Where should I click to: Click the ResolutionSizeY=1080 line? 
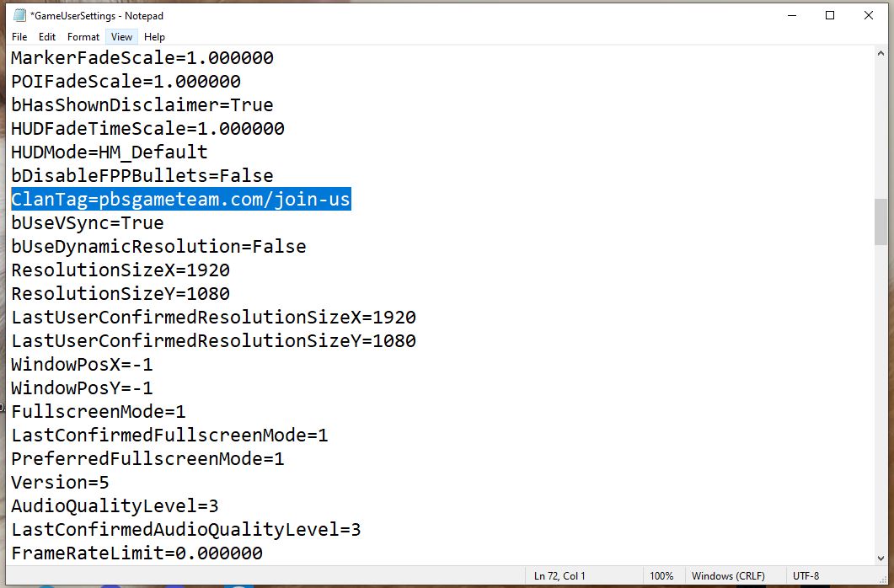click(x=120, y=294)
